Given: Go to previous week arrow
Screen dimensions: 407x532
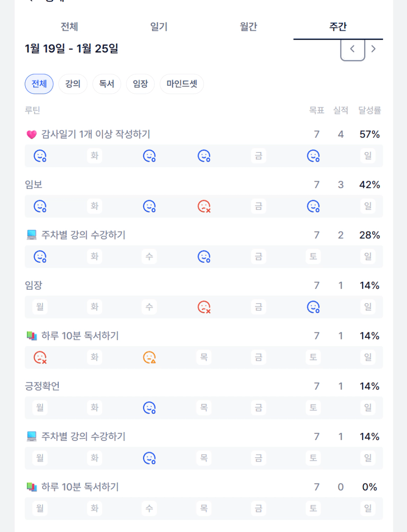Looking at the screenshot, I should click(x=353, y=49).
